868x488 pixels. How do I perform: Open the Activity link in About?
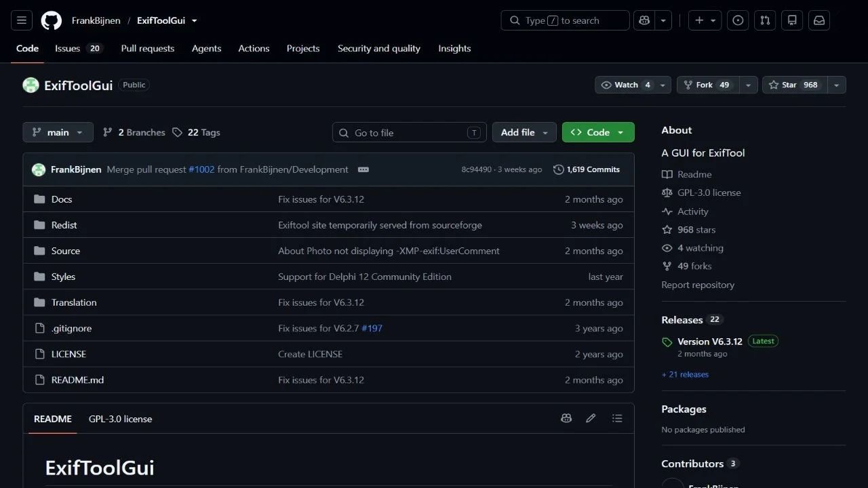[692, 211]
